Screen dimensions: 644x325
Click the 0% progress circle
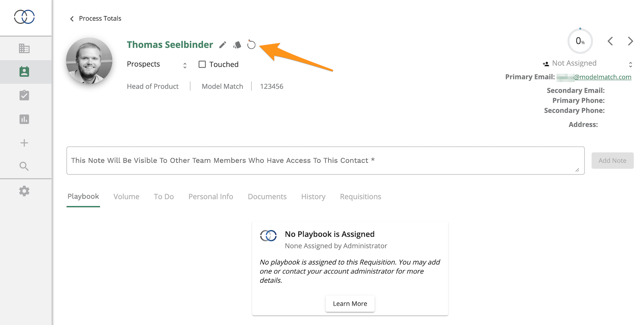(x=580, y=41)
